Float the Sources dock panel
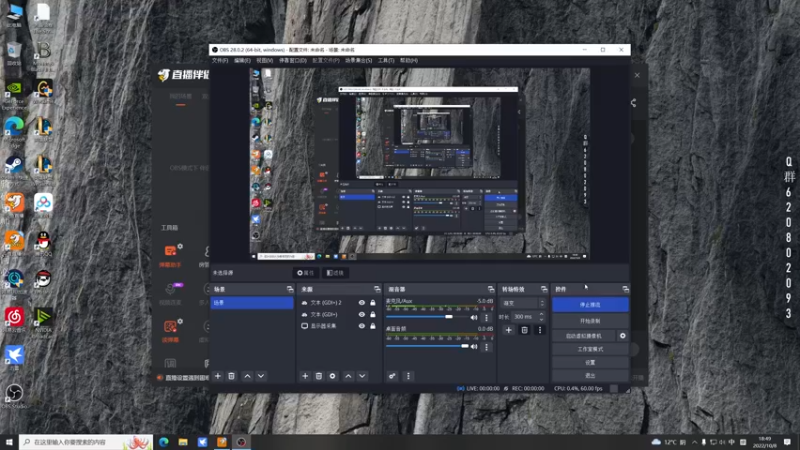 pyautogui.click(x=377, y=289)
